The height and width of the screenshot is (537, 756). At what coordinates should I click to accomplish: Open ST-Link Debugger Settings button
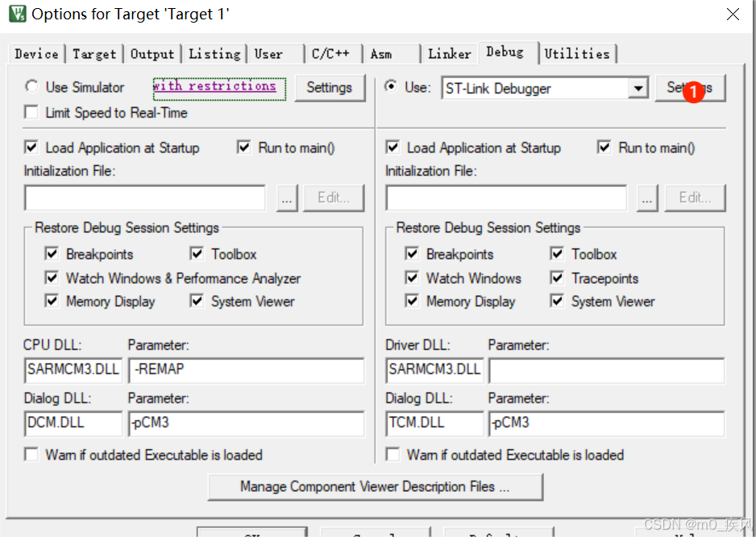tap(690, 88)
